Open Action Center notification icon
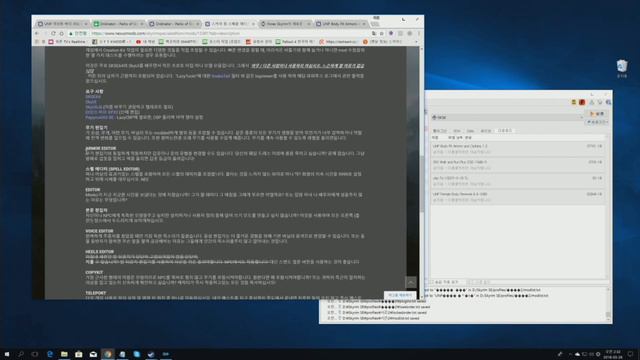The height and width of the screenshot is (360, 640). pyautogui.click(x=631, y=354)
